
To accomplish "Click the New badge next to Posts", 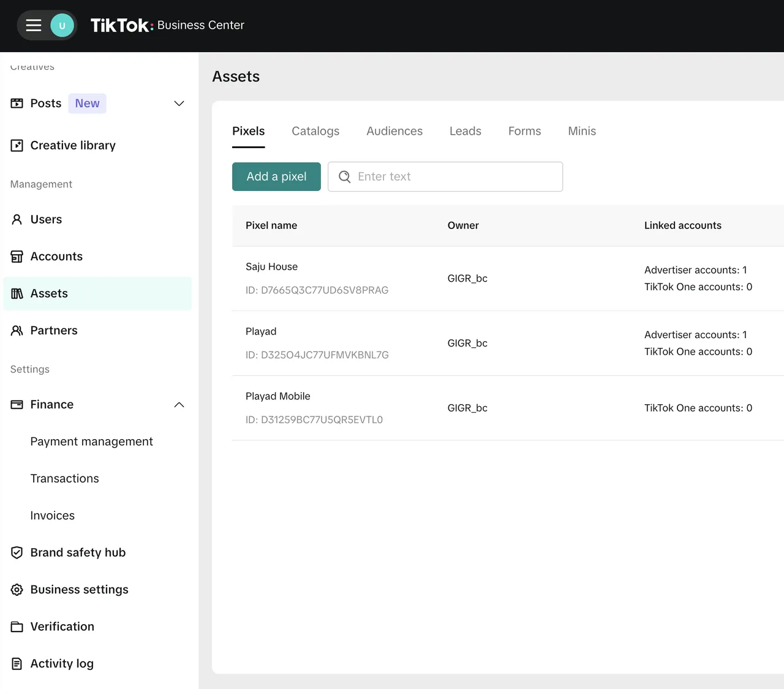I will click(x=87, y=104).
